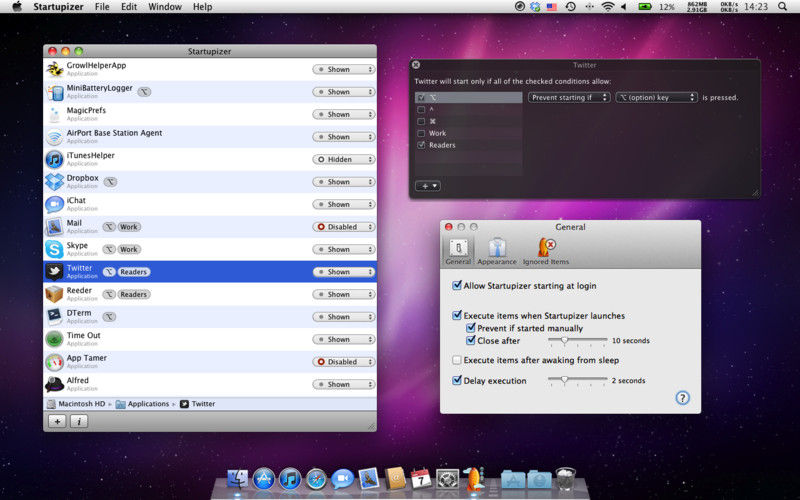Open the Hidden dropdown for iTunesHelper
Image resolution: width=800 pixels, height=500 pixels.
tap(344, 159)
